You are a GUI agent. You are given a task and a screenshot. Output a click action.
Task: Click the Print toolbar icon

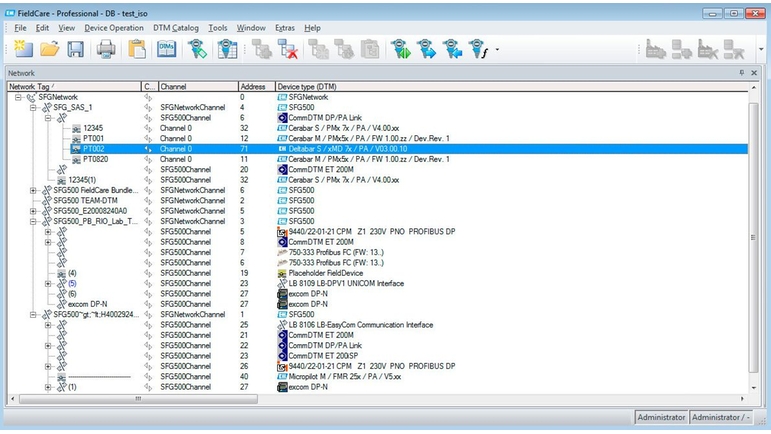(106, 49)
